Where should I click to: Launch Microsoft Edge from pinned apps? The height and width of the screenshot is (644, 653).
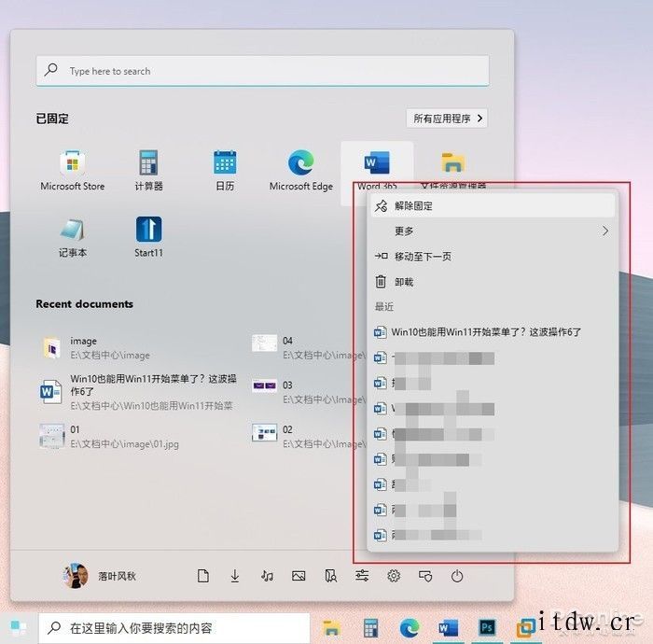pyautogui.click(x=301, y=171)
